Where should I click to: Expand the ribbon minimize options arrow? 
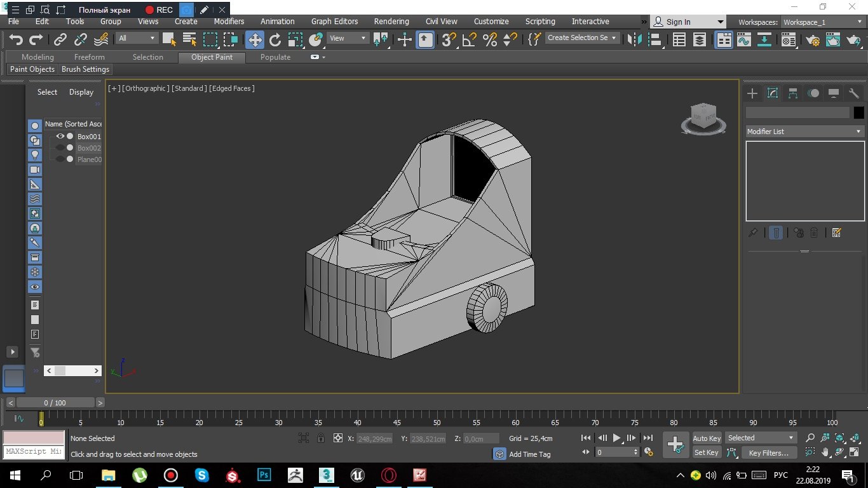pos(324,57)
